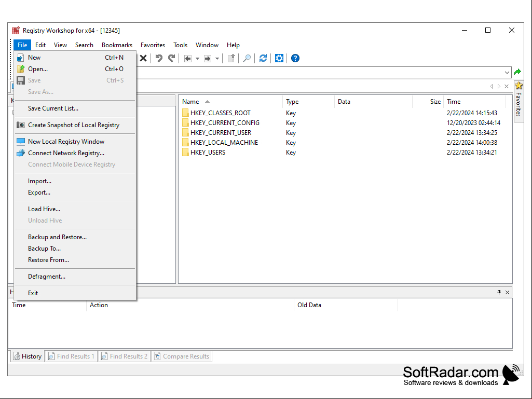Click the blue Help question mark icon

click(295, 58)
